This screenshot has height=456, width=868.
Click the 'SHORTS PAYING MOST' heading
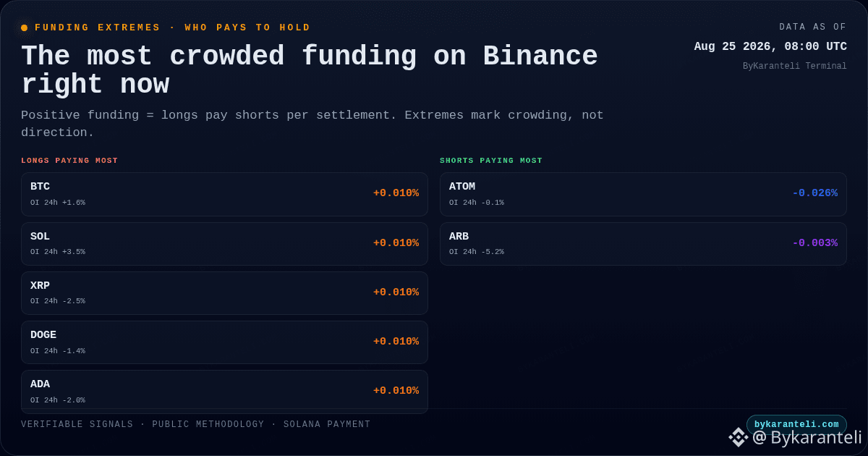[491, 161]
